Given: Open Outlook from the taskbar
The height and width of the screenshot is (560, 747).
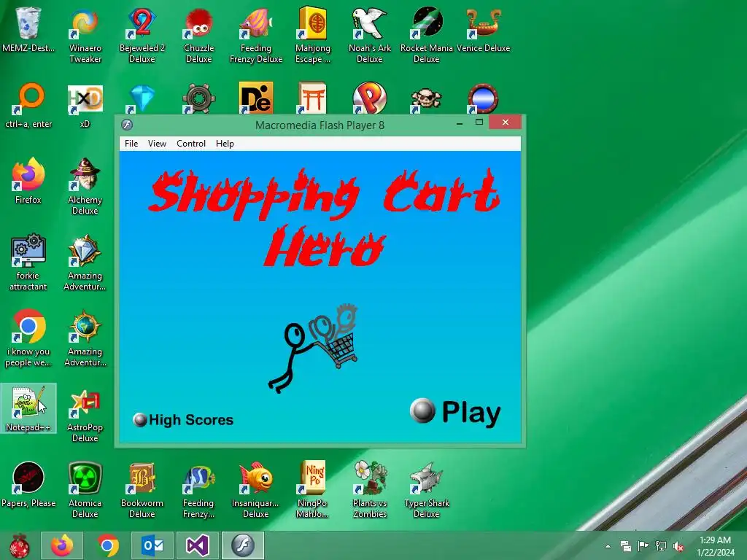Looking at the screenshot, I should pos(152,545).
